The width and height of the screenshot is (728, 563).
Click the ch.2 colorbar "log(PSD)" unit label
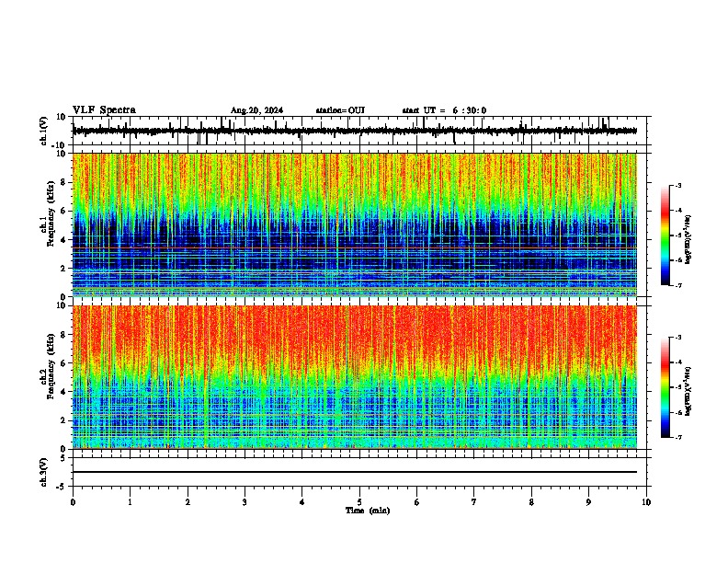click(688, 391)
